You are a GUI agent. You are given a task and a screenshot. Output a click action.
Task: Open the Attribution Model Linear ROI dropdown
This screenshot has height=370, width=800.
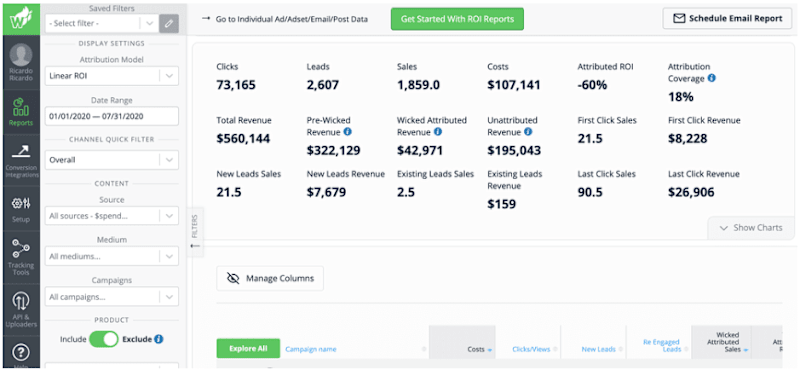[x=112, y=76]
